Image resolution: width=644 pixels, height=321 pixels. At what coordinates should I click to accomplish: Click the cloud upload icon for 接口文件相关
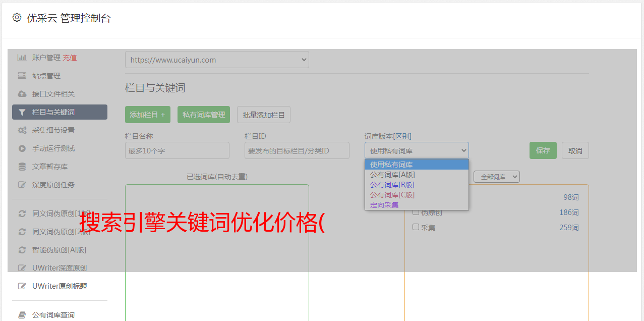click(x=22, y=94)
